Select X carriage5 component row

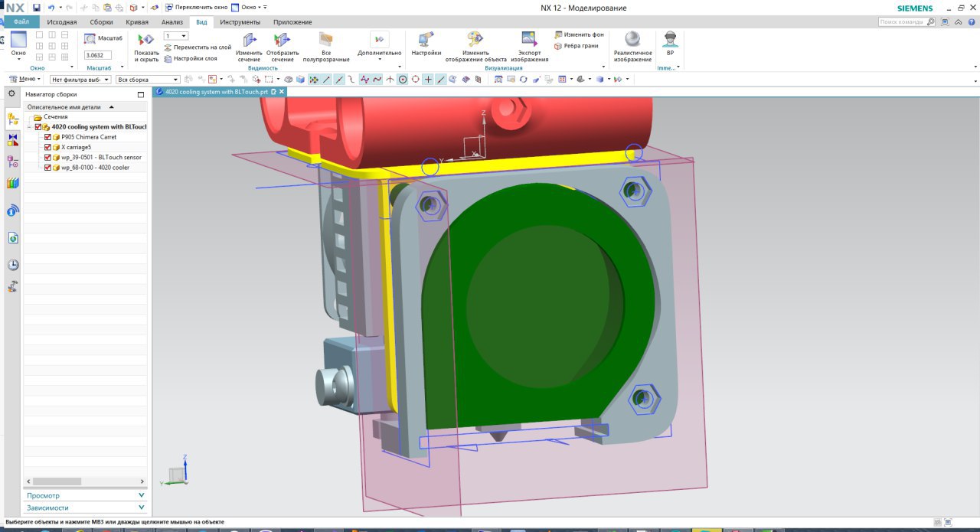(77, 147)
